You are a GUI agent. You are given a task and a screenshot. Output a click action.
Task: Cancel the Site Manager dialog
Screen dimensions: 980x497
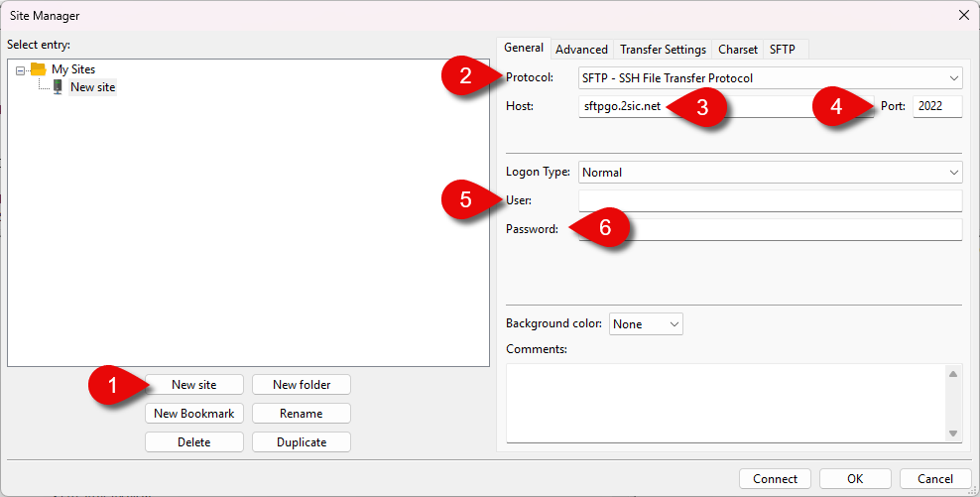(935, 479)
